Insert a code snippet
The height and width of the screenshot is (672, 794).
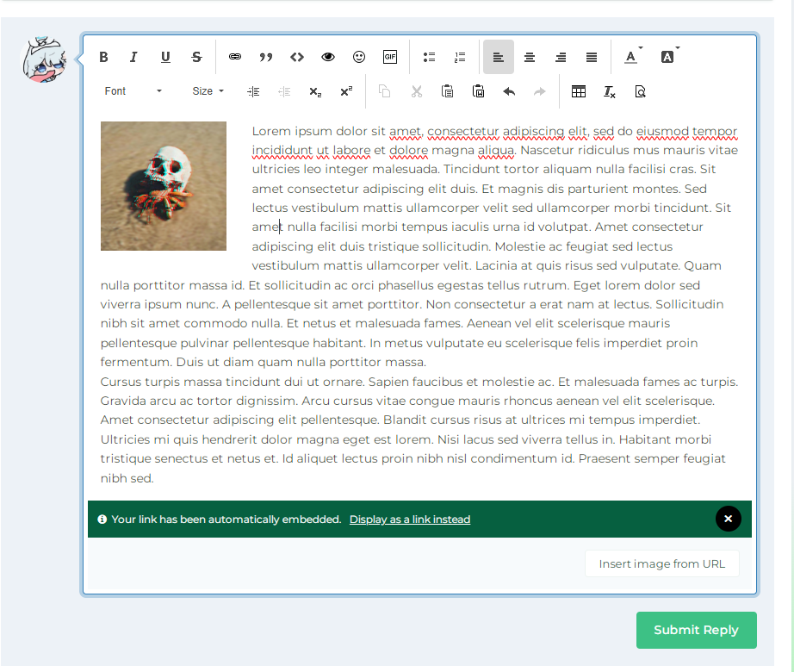click(x=297, y=57)
